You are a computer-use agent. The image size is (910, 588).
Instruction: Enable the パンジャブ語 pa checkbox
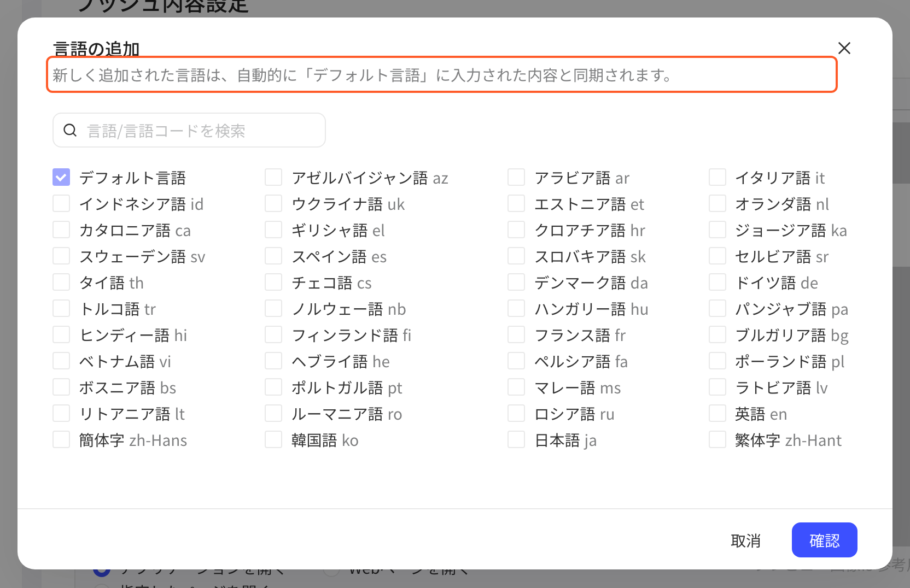(717, 308)
